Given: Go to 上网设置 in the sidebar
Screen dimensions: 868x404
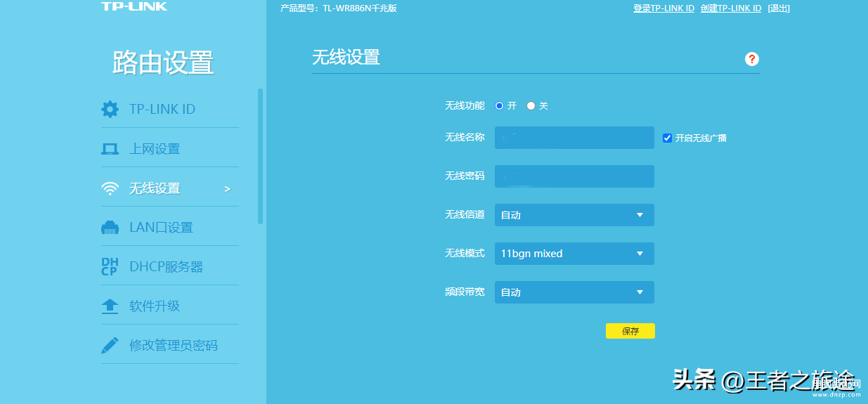Looking at the screenshot, I should coord(155,149).
